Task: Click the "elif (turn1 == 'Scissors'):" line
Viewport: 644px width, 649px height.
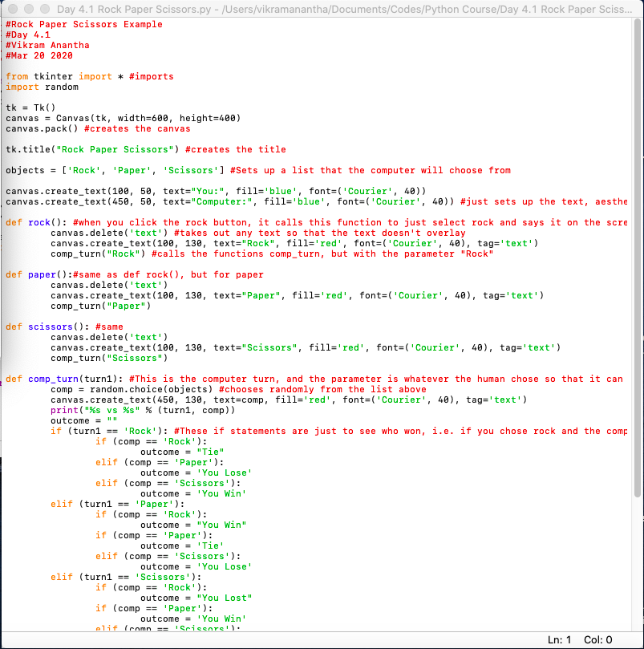Action: point(126,577)
